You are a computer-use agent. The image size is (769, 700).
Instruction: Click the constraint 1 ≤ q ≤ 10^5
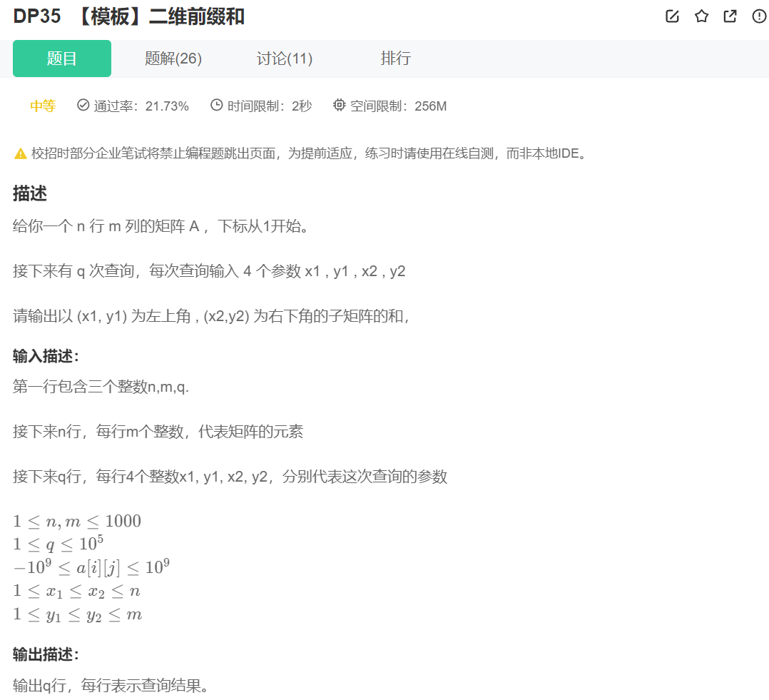(58, 544)
